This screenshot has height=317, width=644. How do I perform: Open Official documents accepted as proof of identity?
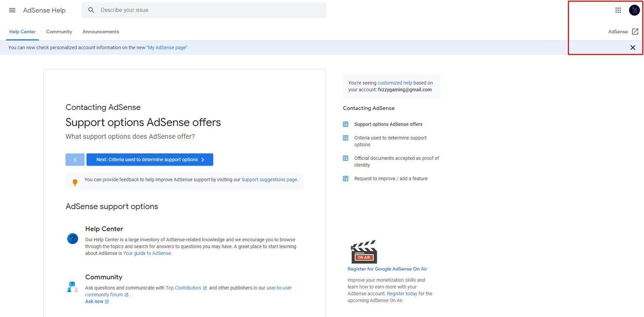pos(397,161)
